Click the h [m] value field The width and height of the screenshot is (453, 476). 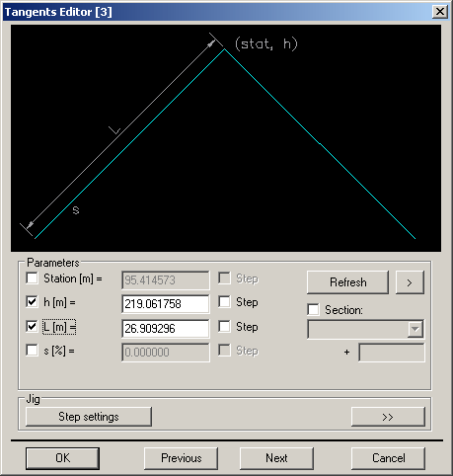pyautogui.click(x=166, y=304)
